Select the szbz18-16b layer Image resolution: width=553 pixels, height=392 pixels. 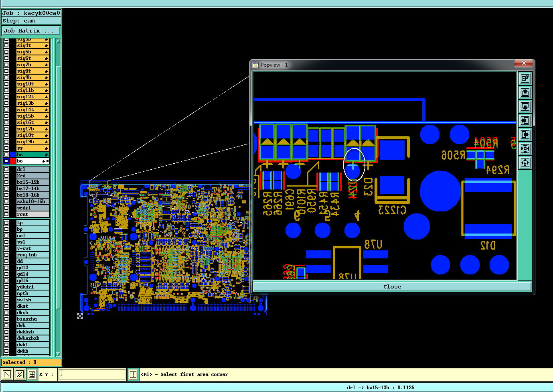32,201
